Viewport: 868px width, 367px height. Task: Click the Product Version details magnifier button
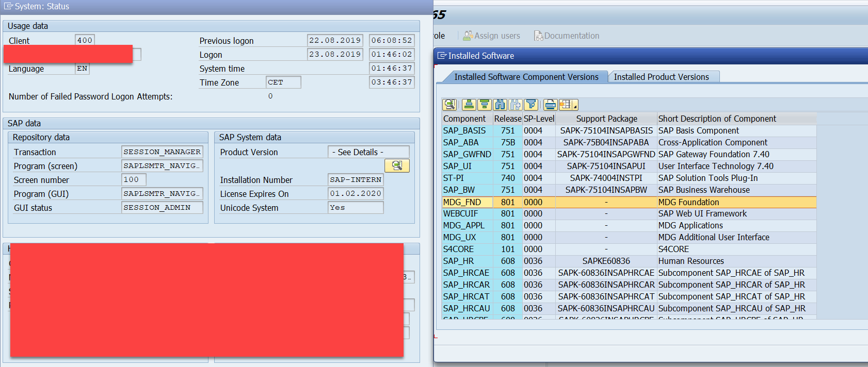pos(397,165)
